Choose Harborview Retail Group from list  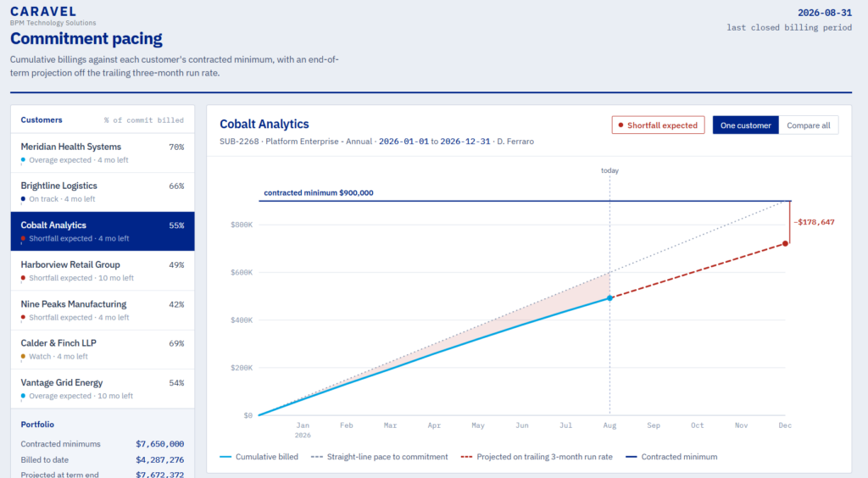click(x=103, y=270)
